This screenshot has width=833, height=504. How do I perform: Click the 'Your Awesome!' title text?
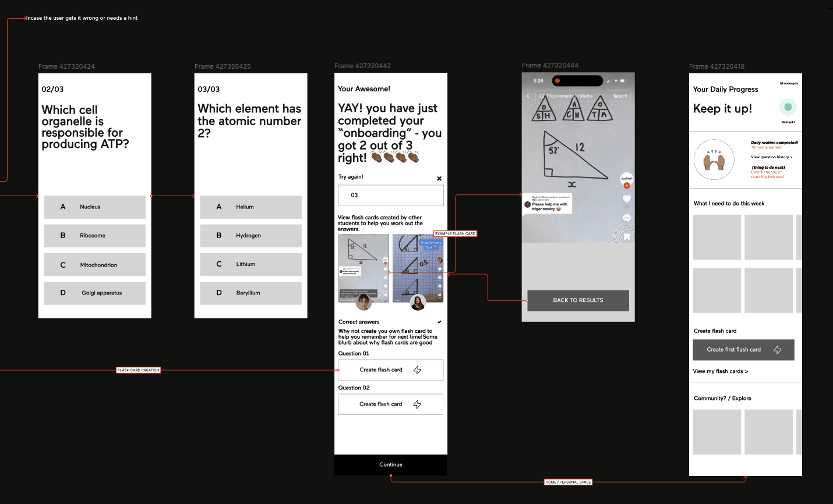point(364,89)
